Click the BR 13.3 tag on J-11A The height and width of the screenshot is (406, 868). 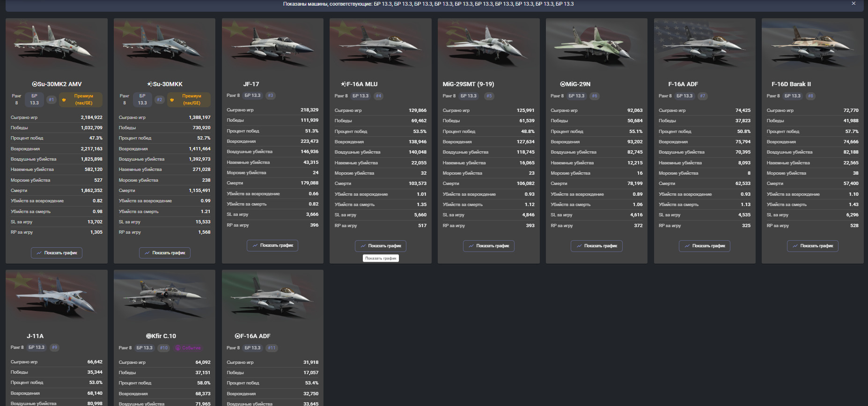point(37,347)
